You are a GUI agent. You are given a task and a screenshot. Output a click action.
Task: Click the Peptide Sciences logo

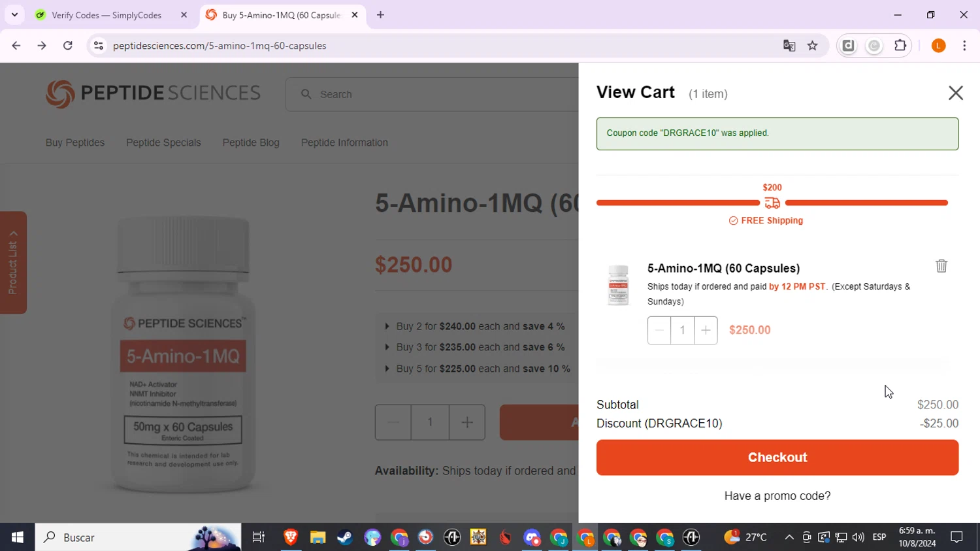coord(153,93)
